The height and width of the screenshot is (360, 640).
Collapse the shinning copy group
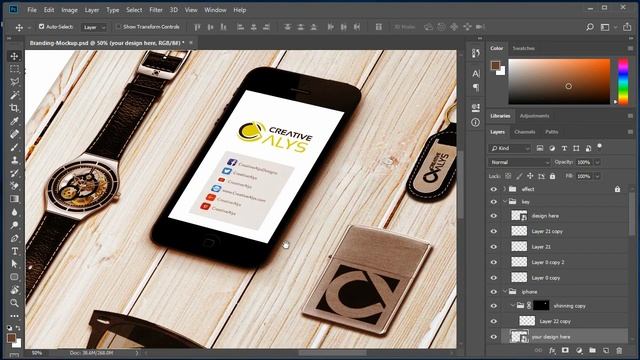click(512, 305)
